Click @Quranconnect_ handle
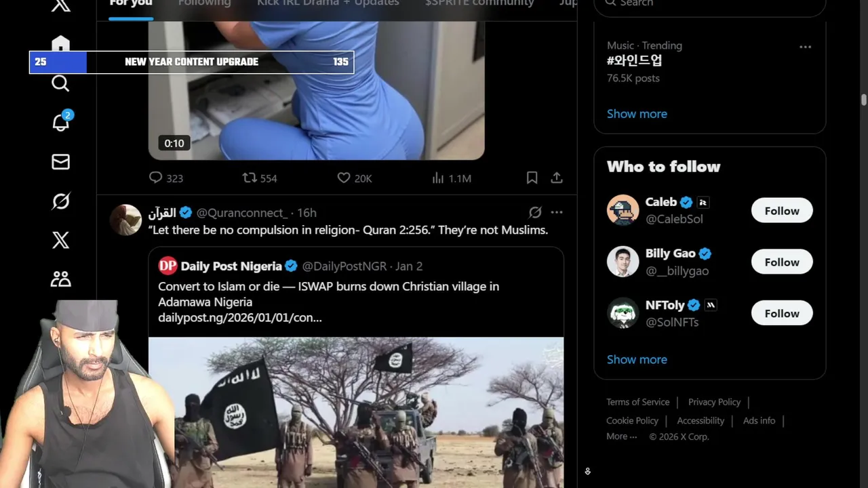The image size is (868, 488). pyautogui.click(x=242, y=213)
